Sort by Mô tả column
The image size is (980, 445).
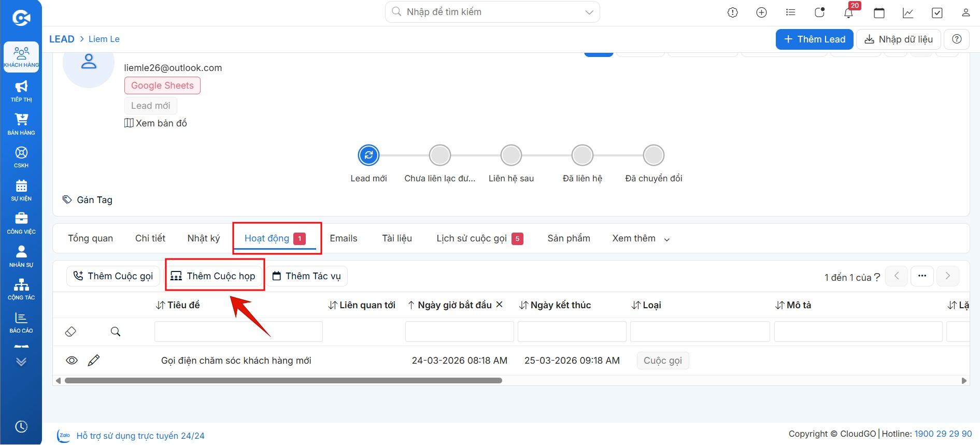[x=793, y=305]
